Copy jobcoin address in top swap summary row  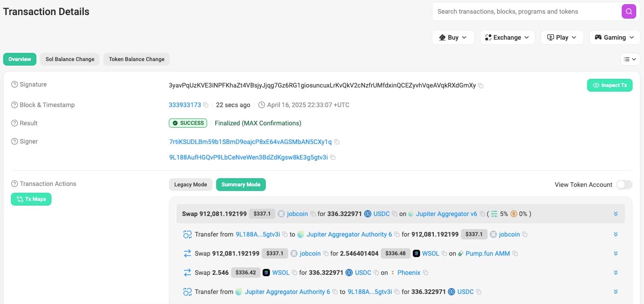point(313,214)
